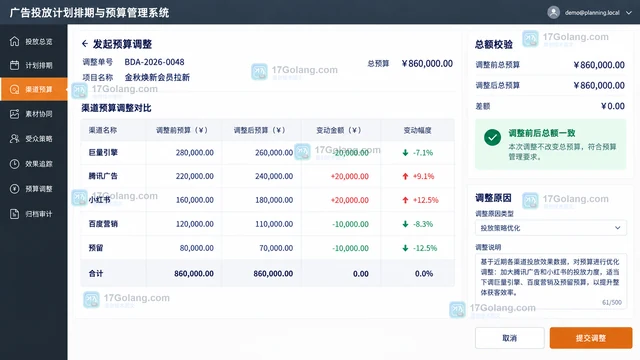This screenshot has height=360, width=640.
Task: Click the down arrow icon in 巨量引擎 row
Action: coord(405,153)
